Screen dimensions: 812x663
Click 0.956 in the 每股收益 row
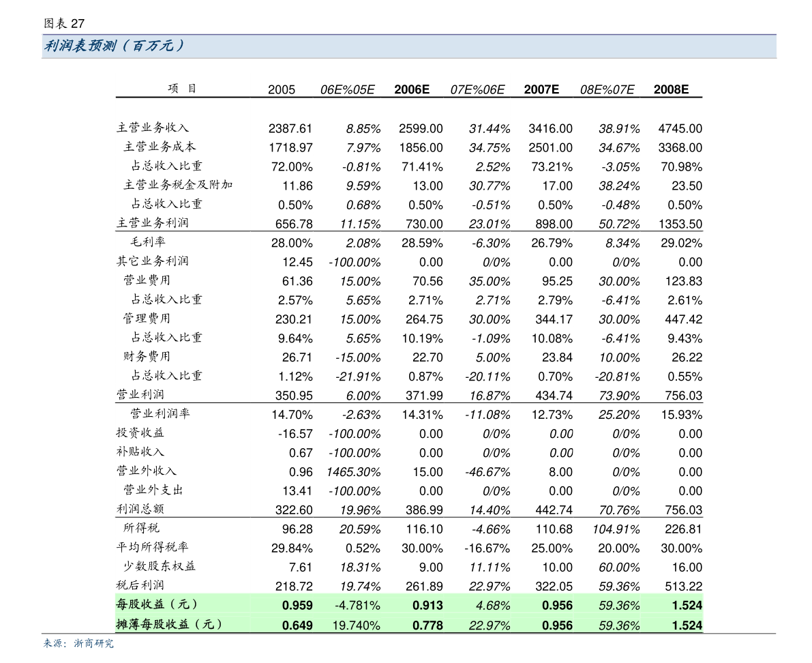click(557, 606)
